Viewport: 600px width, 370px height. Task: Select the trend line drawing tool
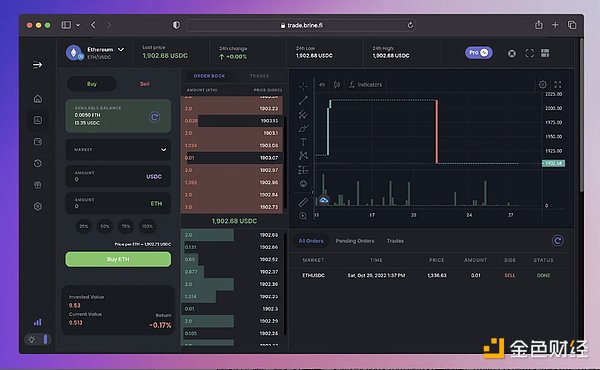pyautogui.click(x=303, y=100)
